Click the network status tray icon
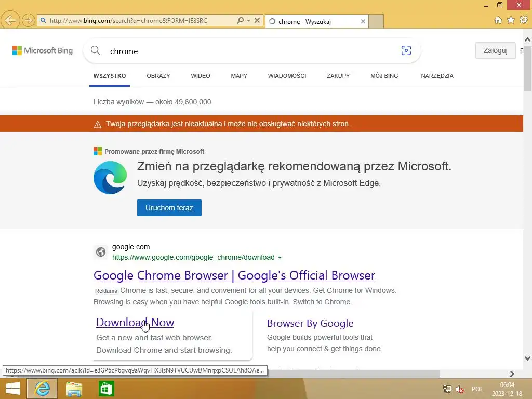 447,389
